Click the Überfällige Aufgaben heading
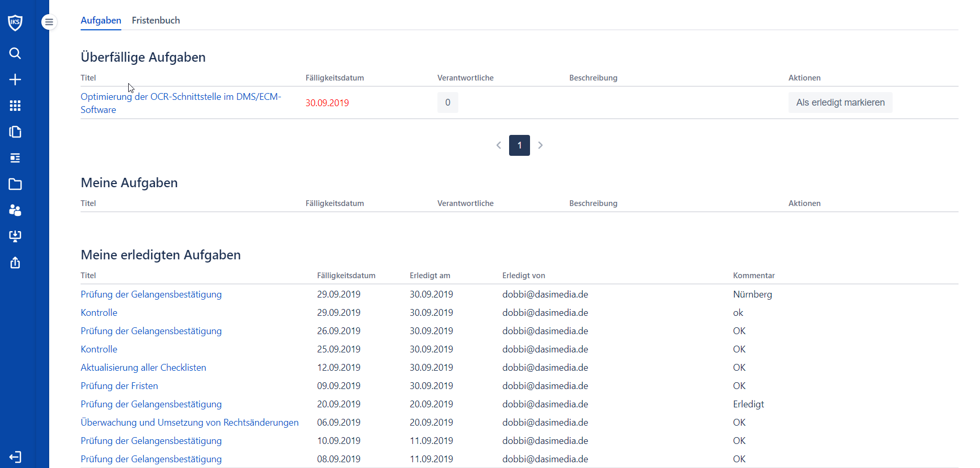Viewport: 980px width, 468px height. (143, 57)
